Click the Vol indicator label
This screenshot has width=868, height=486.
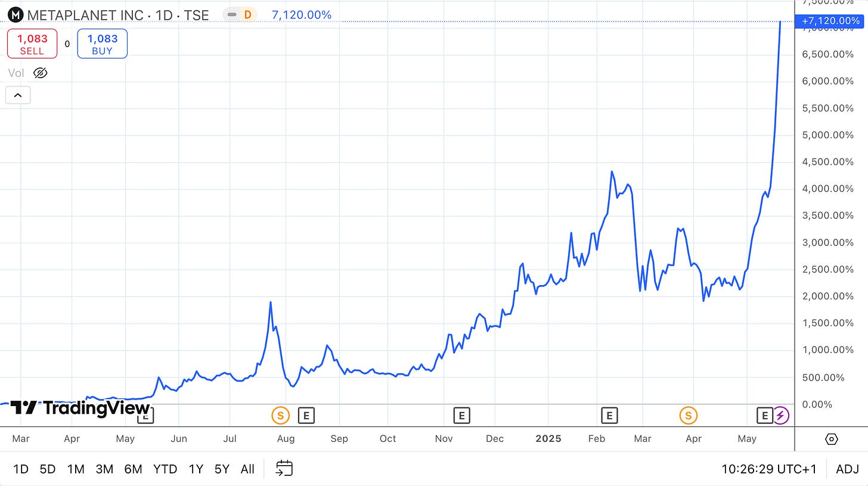click(16, 73)
